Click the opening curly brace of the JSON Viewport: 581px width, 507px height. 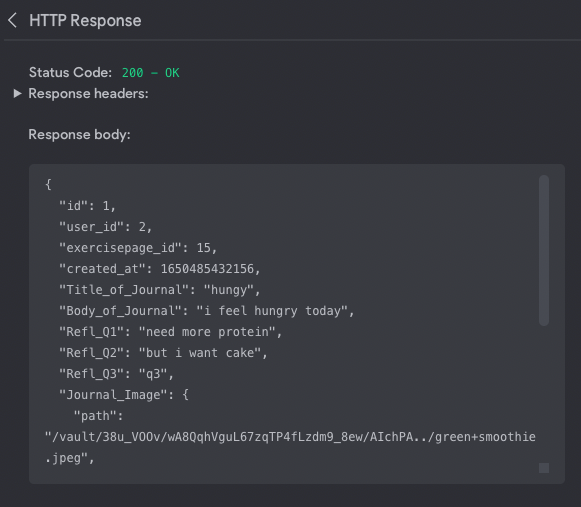pos(48,184)
